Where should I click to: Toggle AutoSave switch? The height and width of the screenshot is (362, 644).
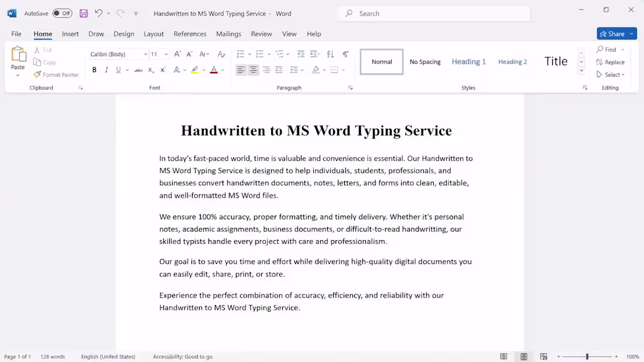coord(62,13)
